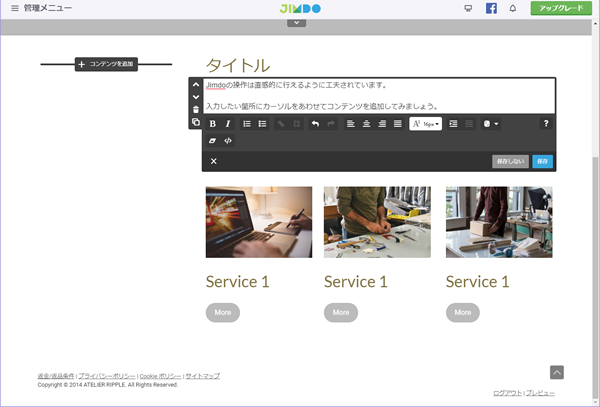Viewport: 600px width, 407px height.
Task: Click プレビュー preview link
Action: [540, 393]
